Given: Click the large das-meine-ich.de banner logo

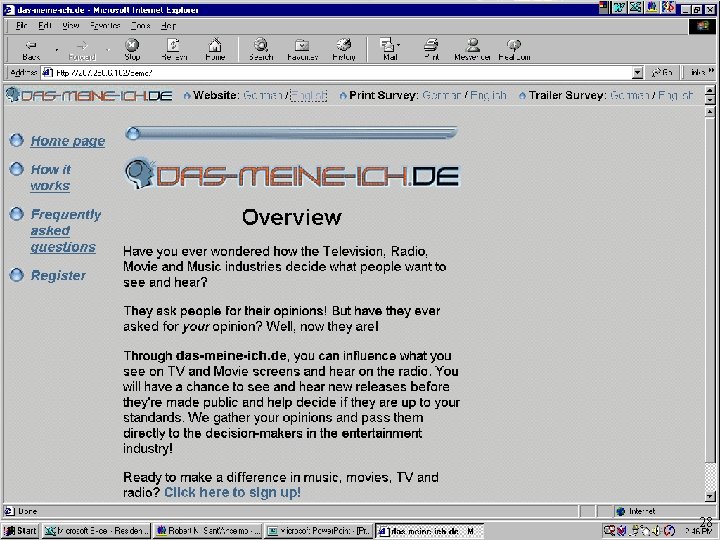Looking at the screenshot, I should pyautogui.click(x=292, y=174).
